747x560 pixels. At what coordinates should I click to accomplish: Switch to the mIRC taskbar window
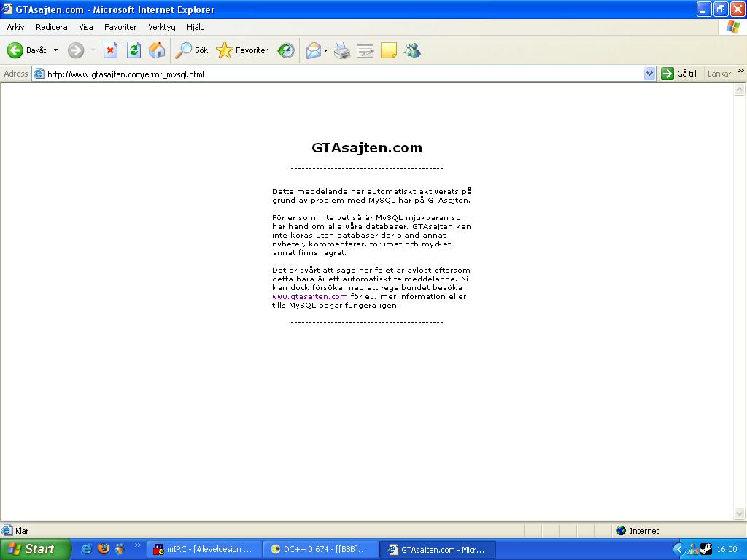204,550
